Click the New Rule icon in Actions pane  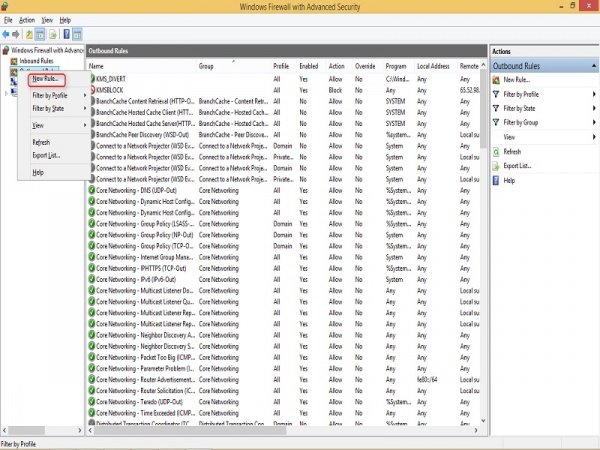click(x=497, y=79)
